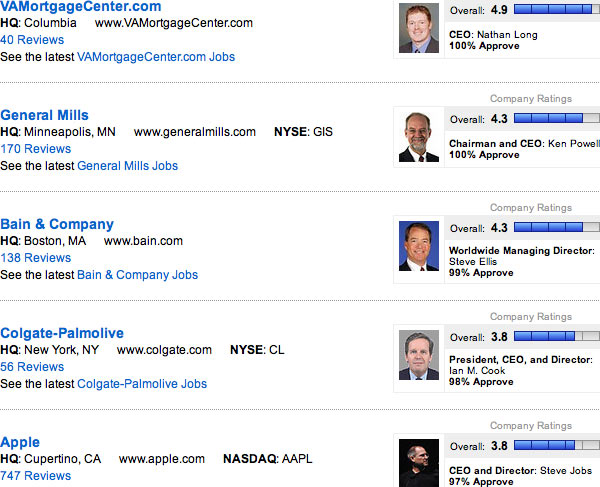600x487 pixels.
Task: Click Ken Powell's CEO photo
Action: pyautogui.click(x=418, y=136)
